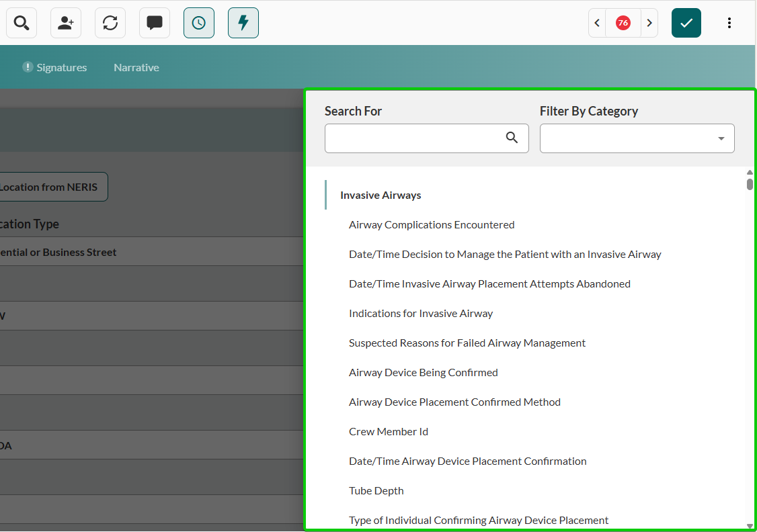Click the red 76 validation counter badge
Image resolution: width=757 pixels, height=532 pixels.
[623, 22]
